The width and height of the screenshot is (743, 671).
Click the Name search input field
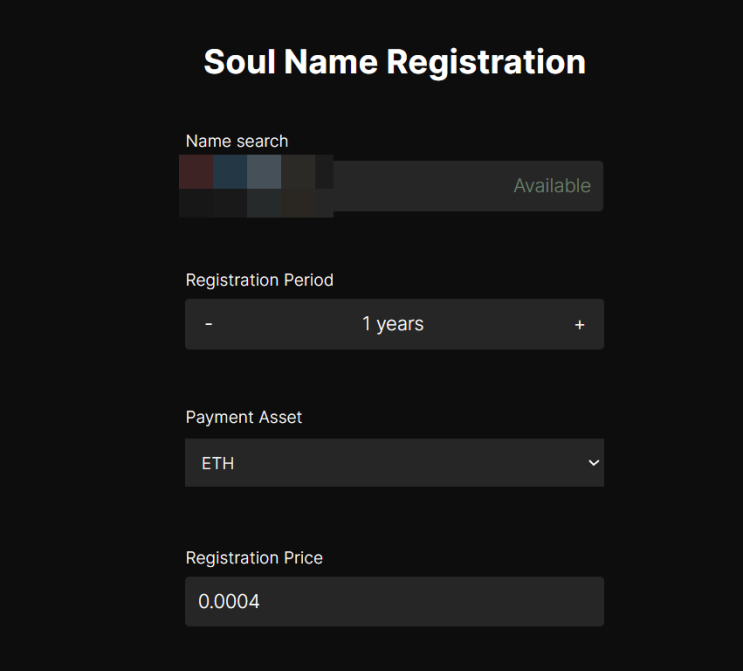point(420,186)
